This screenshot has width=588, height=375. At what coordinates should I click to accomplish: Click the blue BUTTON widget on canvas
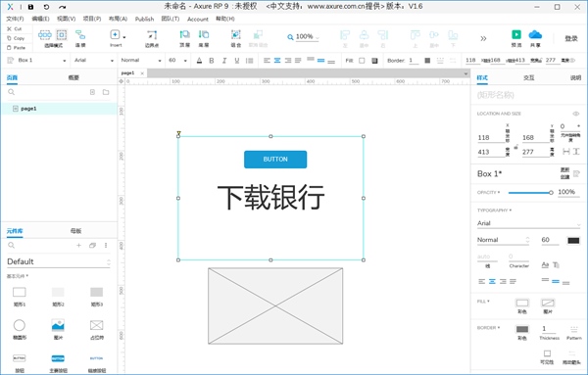275,160
